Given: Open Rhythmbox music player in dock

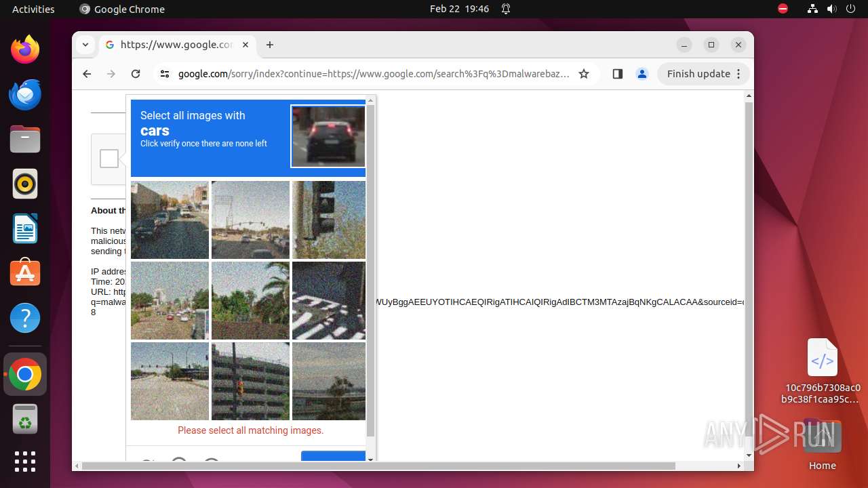Looking at the screenshot, I should point(25,184).
